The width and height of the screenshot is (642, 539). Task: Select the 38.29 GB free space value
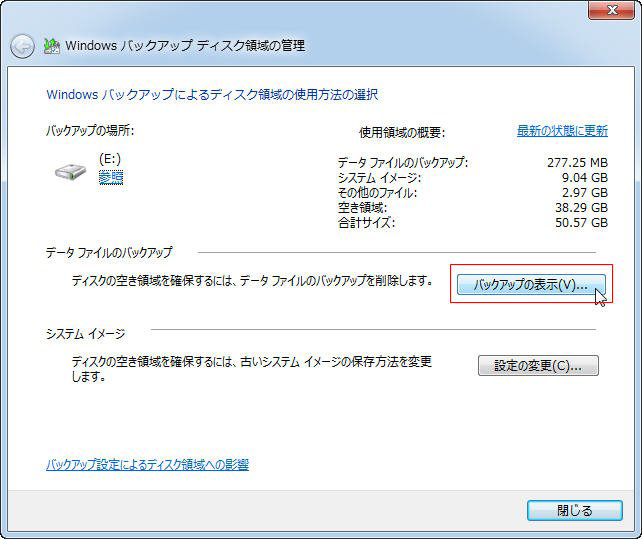pos(581,208)
